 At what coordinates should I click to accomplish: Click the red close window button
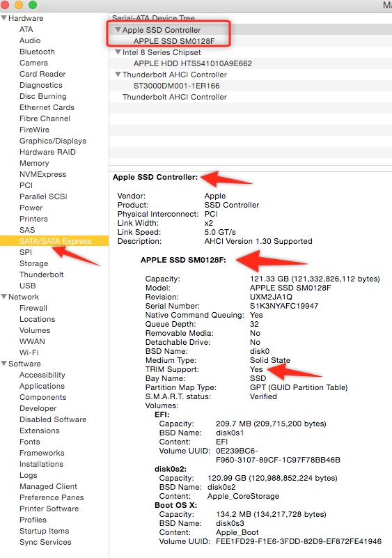(x=5, y=5)
